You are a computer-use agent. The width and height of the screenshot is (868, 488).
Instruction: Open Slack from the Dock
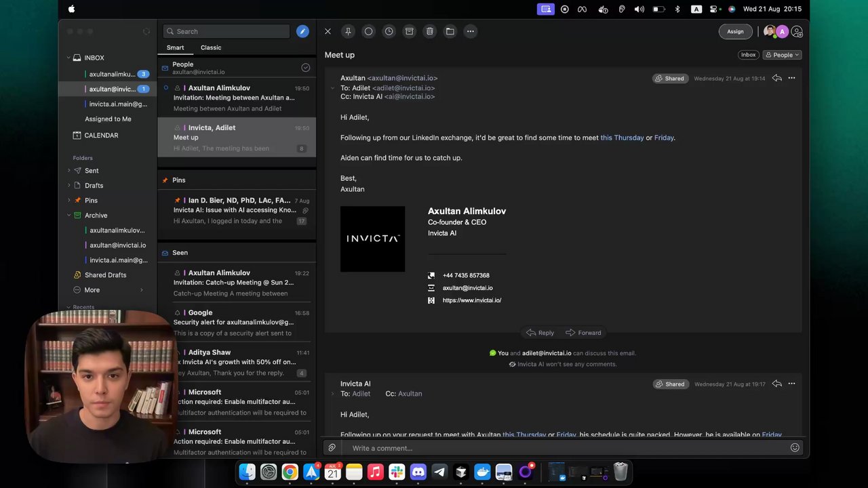[x=397, y=472]
